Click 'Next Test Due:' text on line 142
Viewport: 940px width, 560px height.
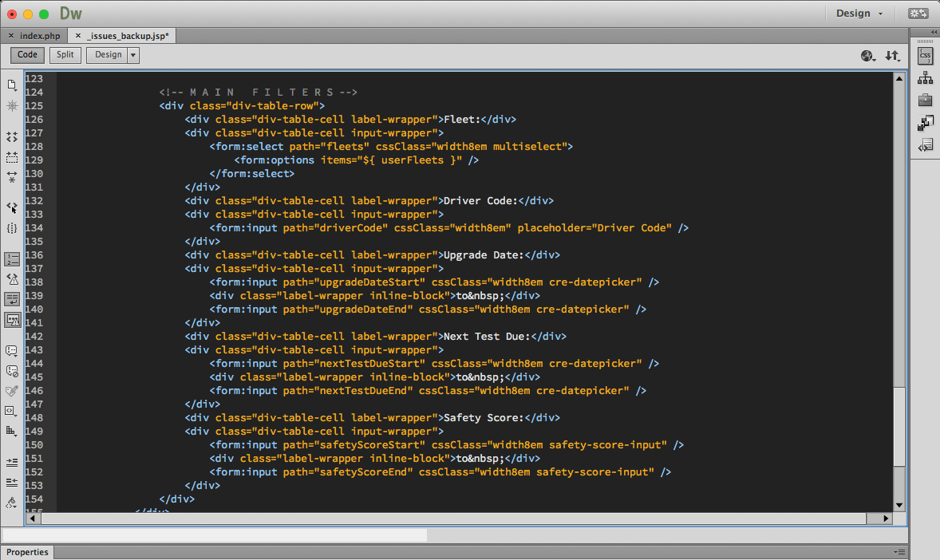point(487,337)
